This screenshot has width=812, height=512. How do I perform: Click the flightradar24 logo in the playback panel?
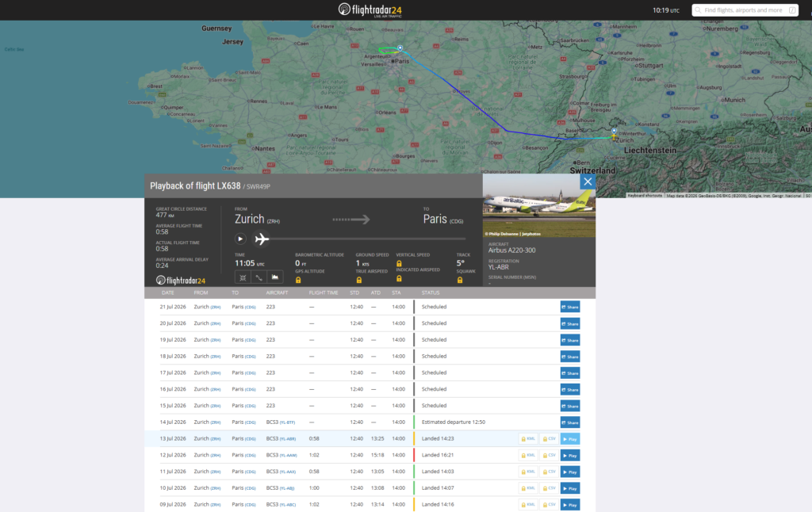(x=181, y=280)
